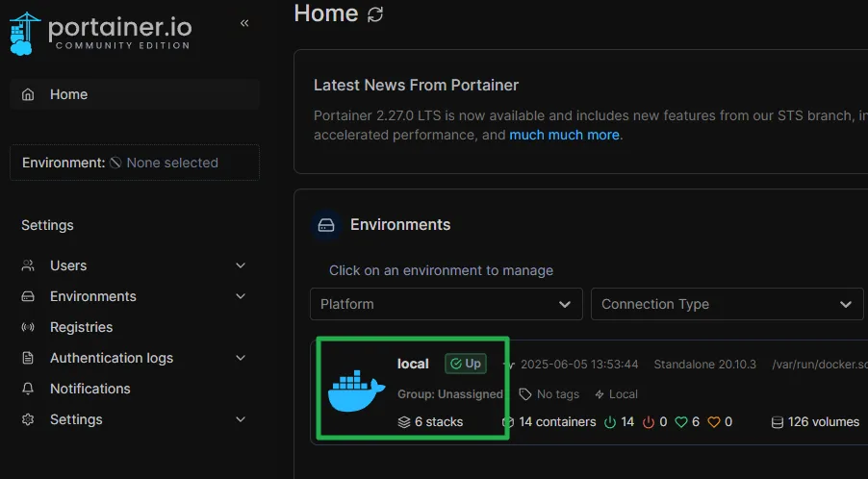Expand the Users sidebar section

click(241, 265)
